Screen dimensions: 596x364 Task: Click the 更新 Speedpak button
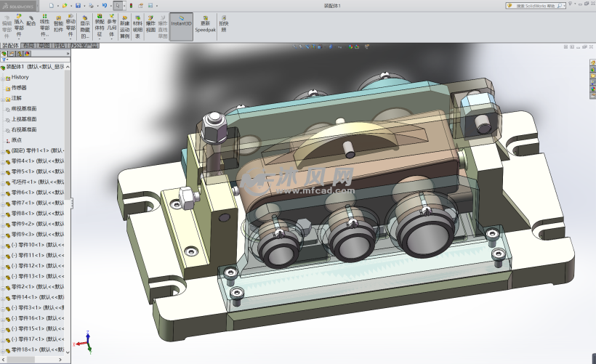205,26
